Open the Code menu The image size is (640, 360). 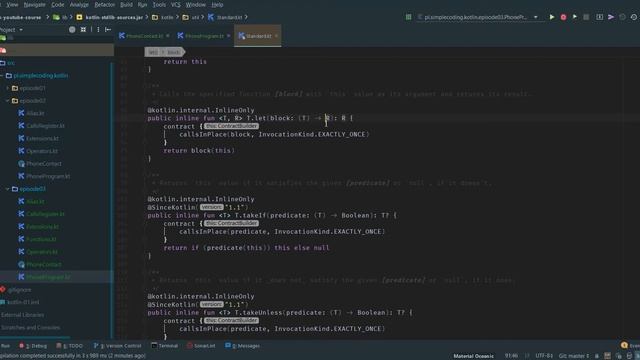coord(58,4)
